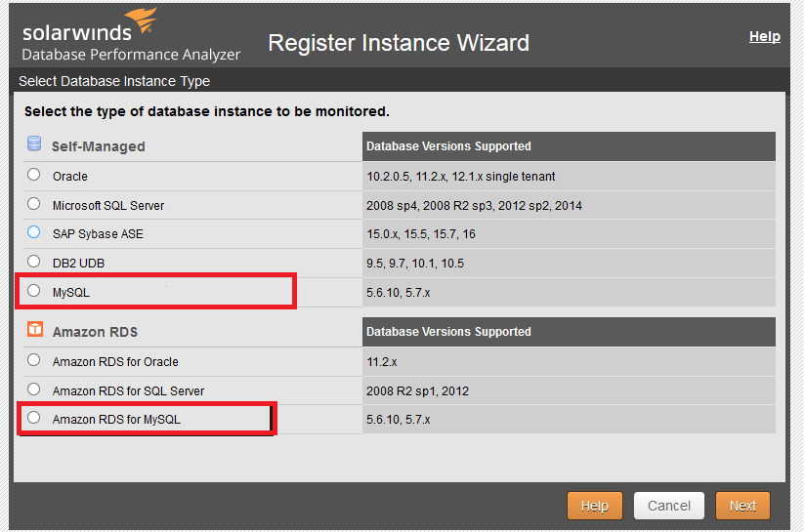Image resolution: width=805 pixels, height=532 pixels.
Task: Pick the self-managed MySQL radio button
Action: click(34, 291)
